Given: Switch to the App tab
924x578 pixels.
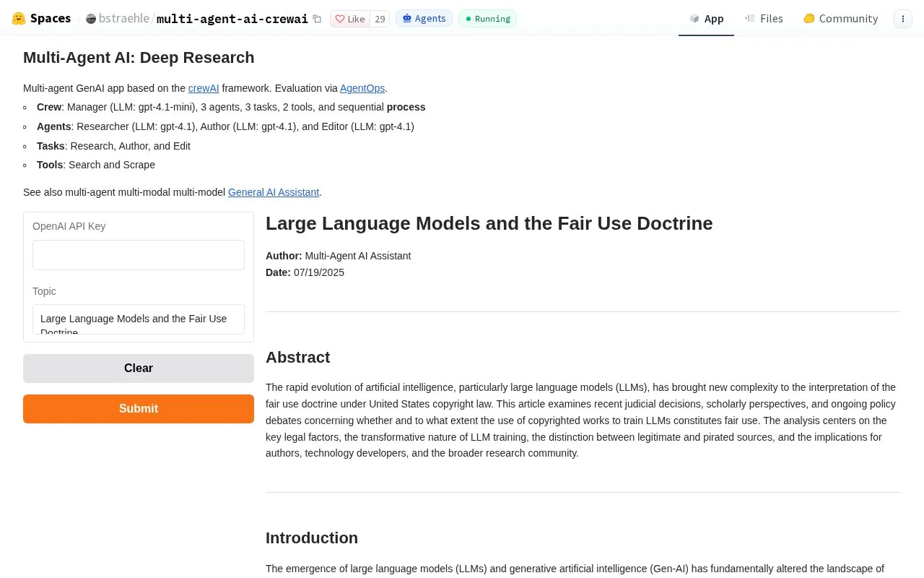Looking at the screenshot, I should pos(706,18).
